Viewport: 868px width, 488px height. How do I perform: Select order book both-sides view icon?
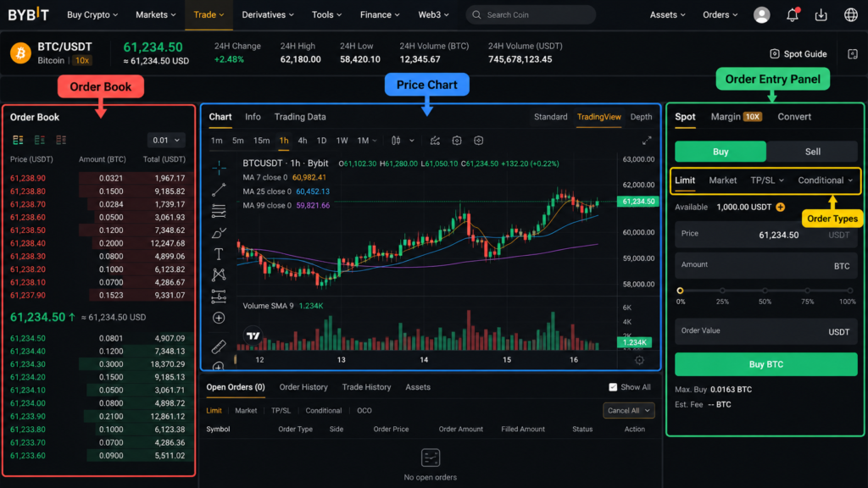coord(18,140)
